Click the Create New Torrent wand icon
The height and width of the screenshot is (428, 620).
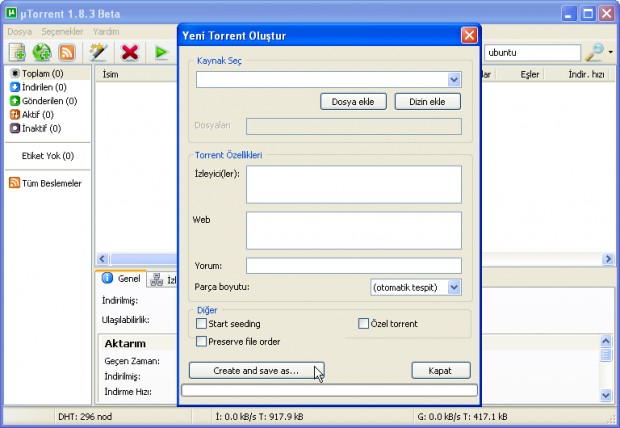[98, 52]
